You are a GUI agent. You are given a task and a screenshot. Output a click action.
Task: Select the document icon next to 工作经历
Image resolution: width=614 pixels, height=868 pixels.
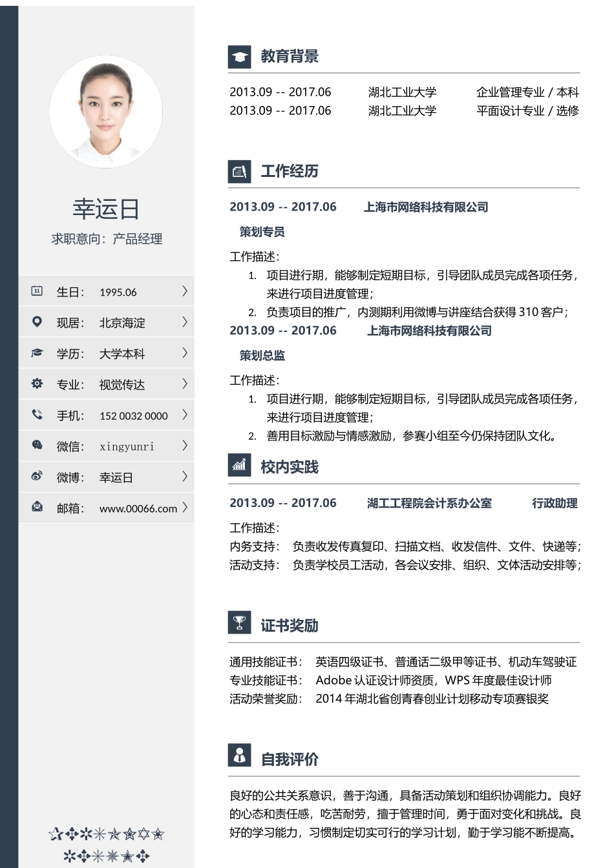[239, 171]
